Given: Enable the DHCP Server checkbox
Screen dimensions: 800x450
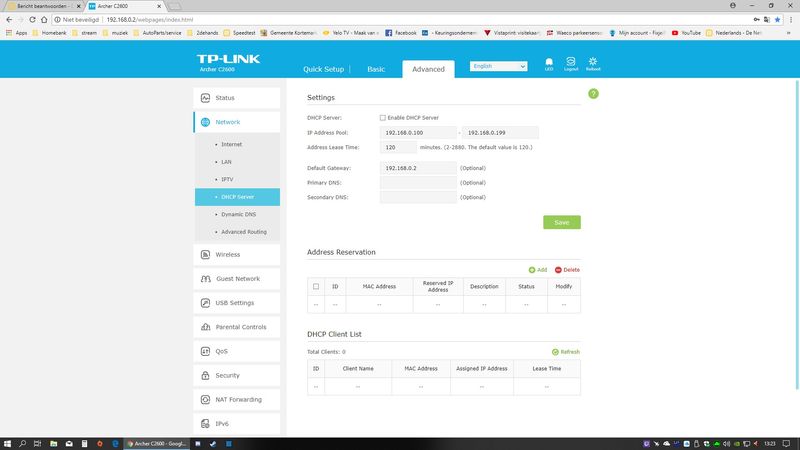Looking at the screenshot, I should point(383,118).
